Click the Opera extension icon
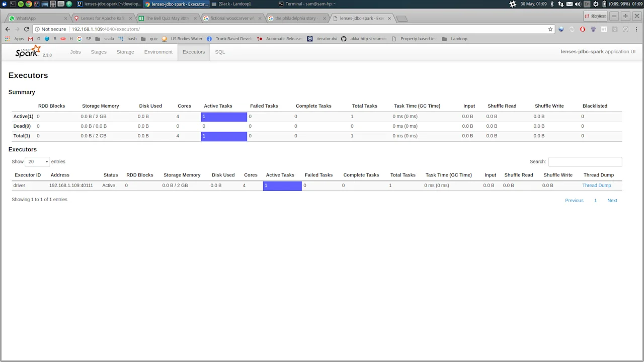Image resolution: width=644 pixels, height=362 pixels. pos(582,29)
